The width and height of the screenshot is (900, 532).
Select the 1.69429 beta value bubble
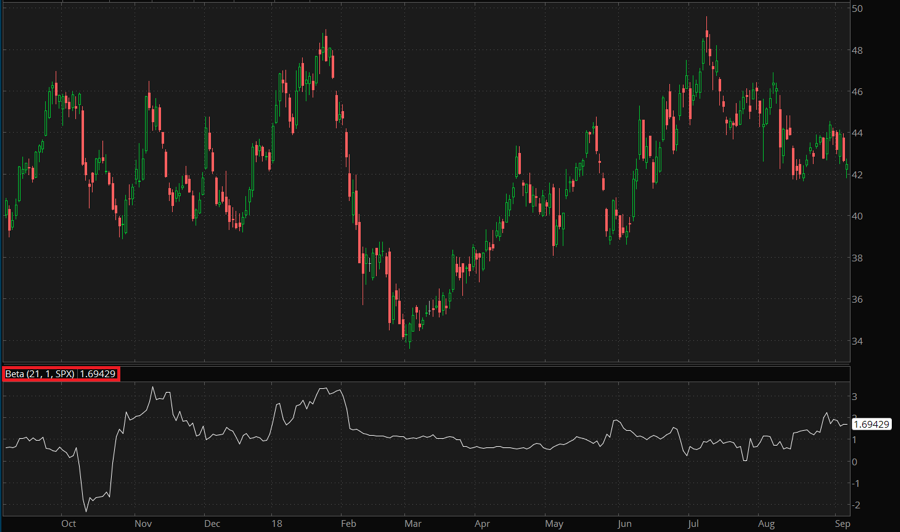point(871,425)
